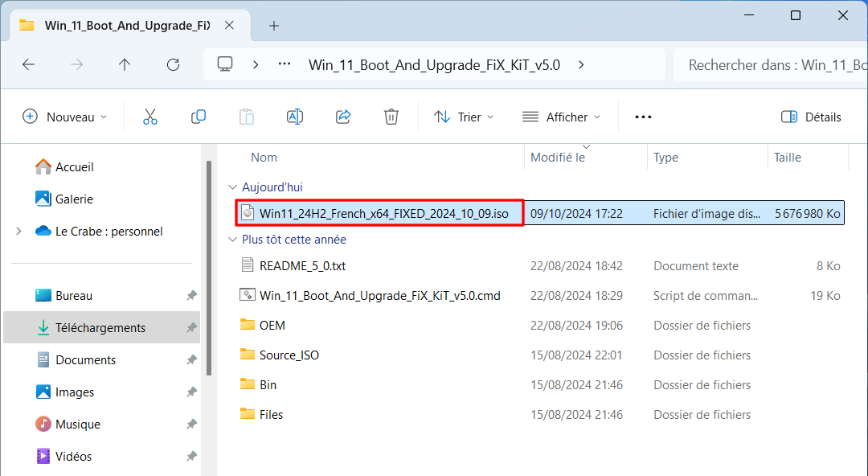The image size is (868, 476).
Task: Click the Copy icon in toolbar
Action: click(x=199, y=117)
